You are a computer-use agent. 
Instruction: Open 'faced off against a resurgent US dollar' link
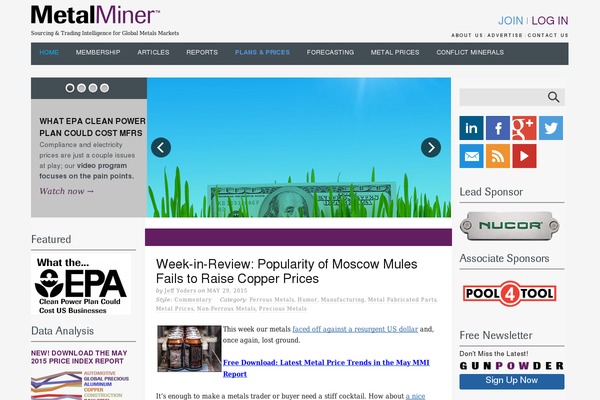point(355,329)
